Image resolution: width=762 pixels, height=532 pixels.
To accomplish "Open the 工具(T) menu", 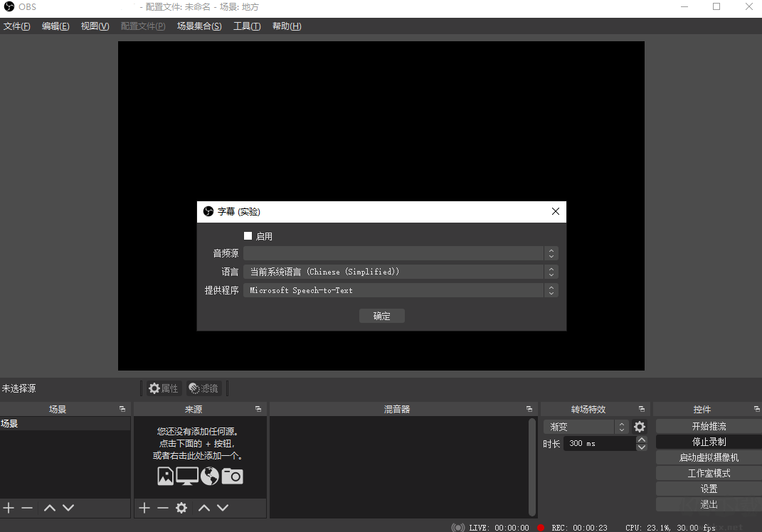I will click(247, 26).
